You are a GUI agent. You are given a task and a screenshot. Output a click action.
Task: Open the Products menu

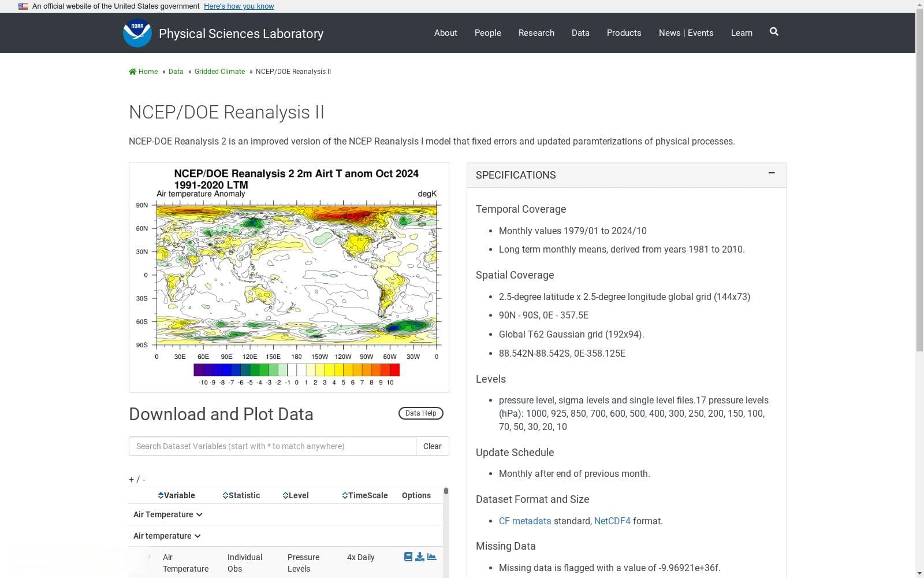point(624,33)
